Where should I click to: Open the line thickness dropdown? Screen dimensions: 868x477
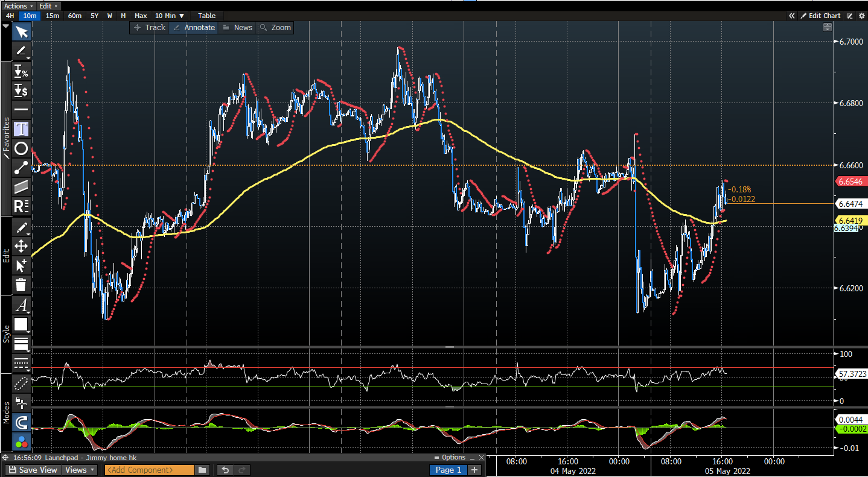coord(21,344)
